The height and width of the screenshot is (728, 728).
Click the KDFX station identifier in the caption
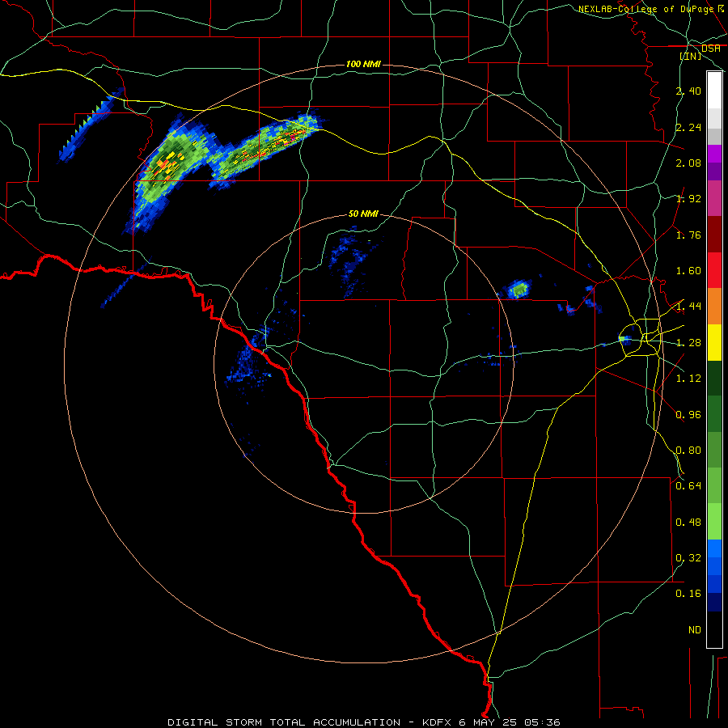coord(438,722)
